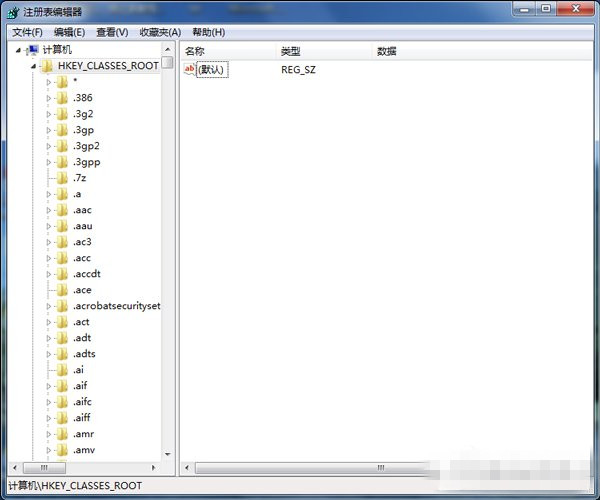This screenshot has height=500, width=600.
Task: Select the .aif key label
Action: 80,386
